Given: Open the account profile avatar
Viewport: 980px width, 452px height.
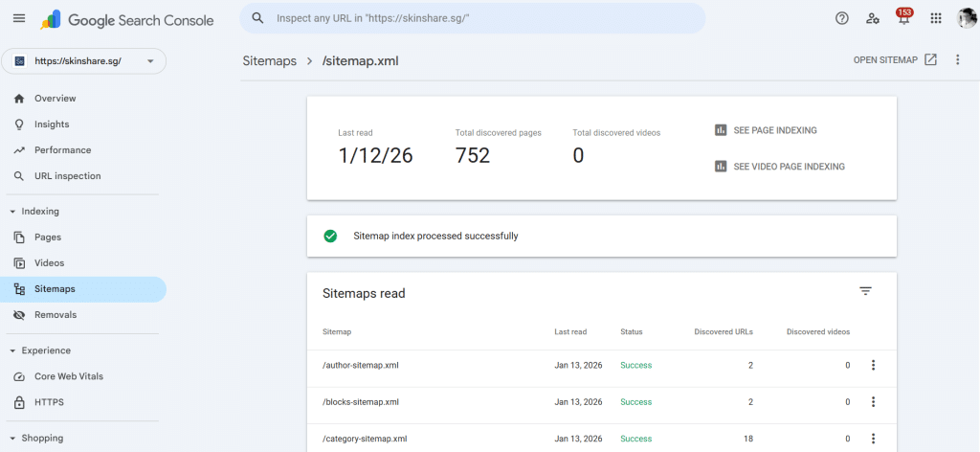Looking at the screenshot, I should click(x=967, y=18).
